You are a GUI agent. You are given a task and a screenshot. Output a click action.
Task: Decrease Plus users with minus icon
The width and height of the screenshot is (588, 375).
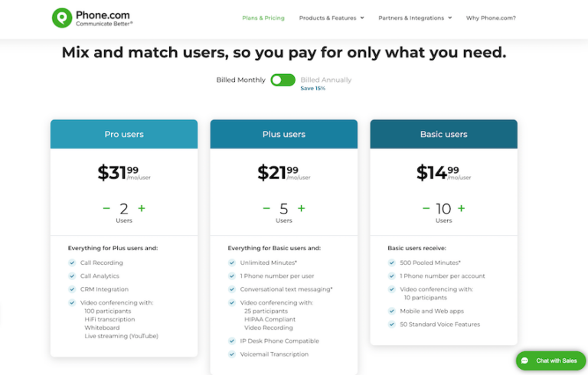point(266,208)
